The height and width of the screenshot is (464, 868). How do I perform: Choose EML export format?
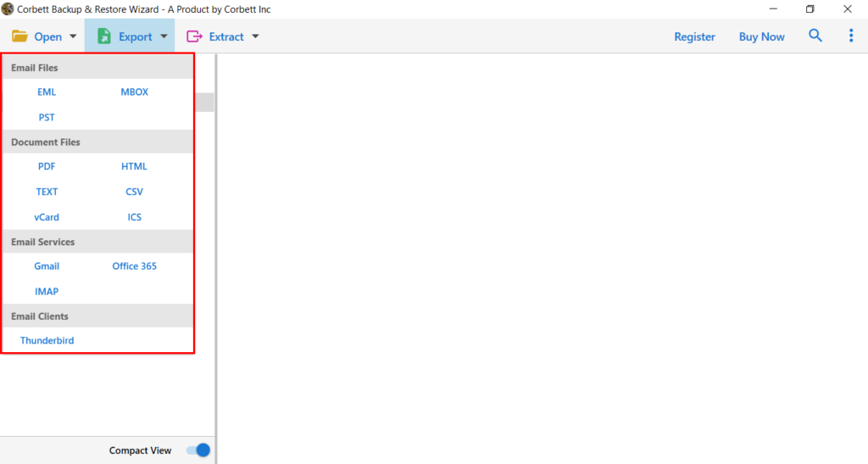pos(47,92)
